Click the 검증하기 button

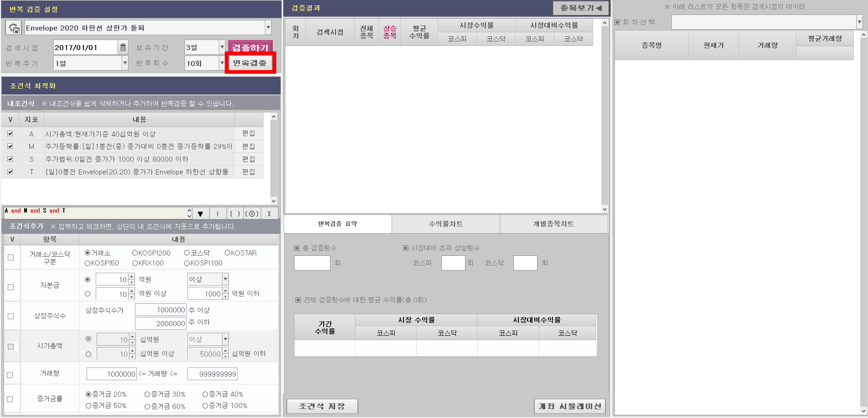(250, 47)
